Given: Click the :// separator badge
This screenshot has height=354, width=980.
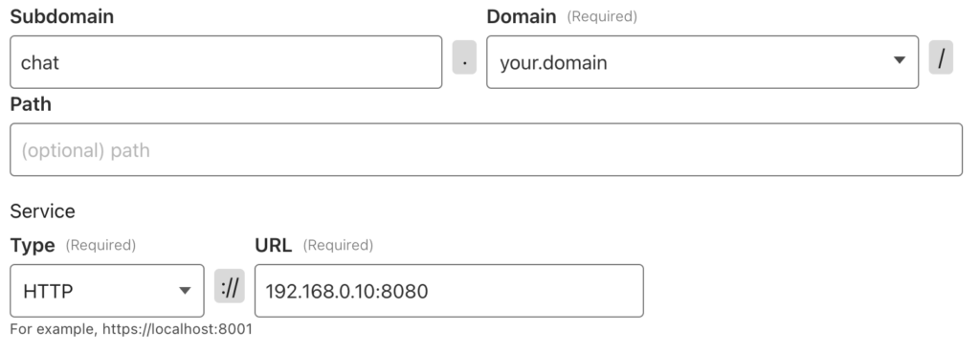Looking at the screenshot, I should point(230,286).
